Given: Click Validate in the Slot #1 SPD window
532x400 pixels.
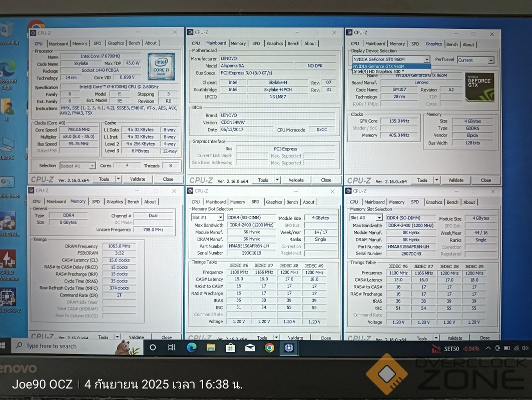Looking at the screenshot, I should [x=295, y=337].
